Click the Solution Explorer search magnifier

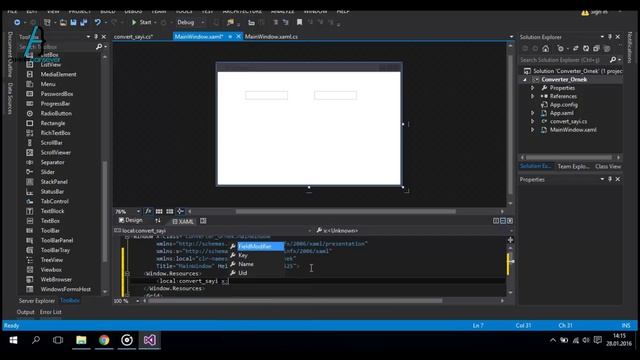(613, 60)
